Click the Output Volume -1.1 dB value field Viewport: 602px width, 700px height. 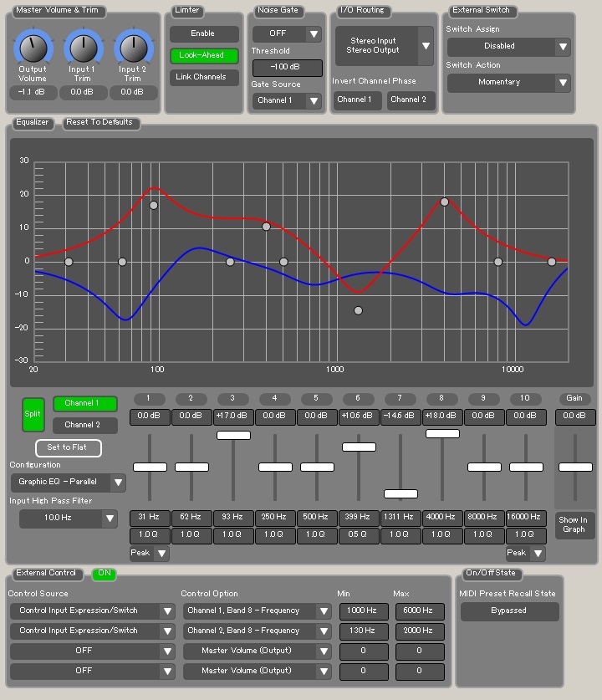(x=33, y=92)
